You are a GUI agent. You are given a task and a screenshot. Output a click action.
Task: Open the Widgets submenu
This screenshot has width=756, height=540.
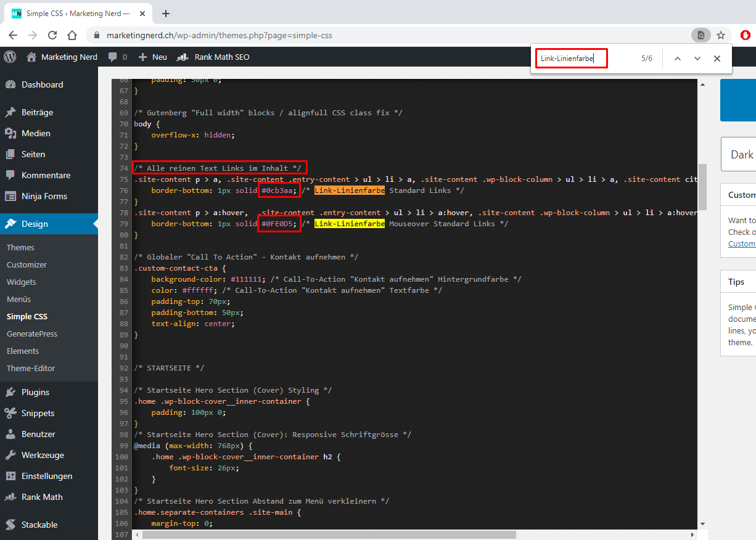(22, 282)
